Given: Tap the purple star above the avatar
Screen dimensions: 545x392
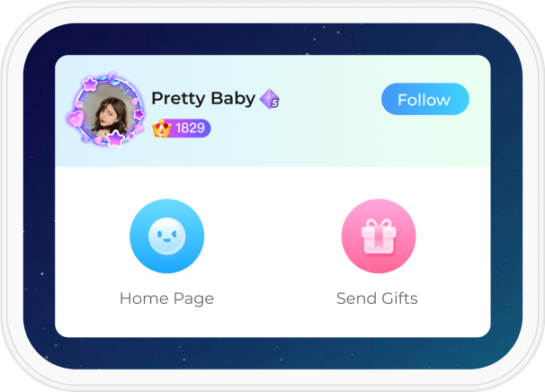Looking at the screenshot, I should [x=90, y=84].
